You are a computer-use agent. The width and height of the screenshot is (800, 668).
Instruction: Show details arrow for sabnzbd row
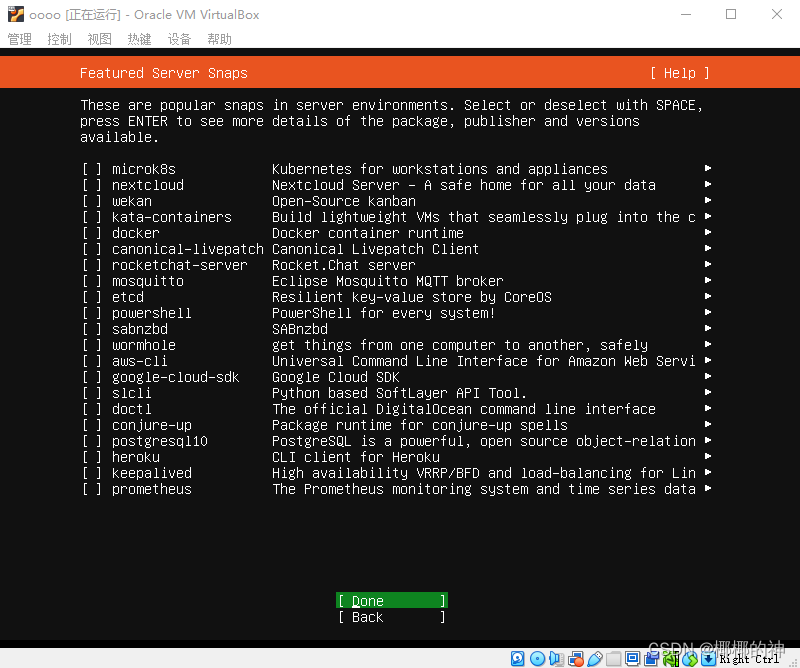point(708,328)
